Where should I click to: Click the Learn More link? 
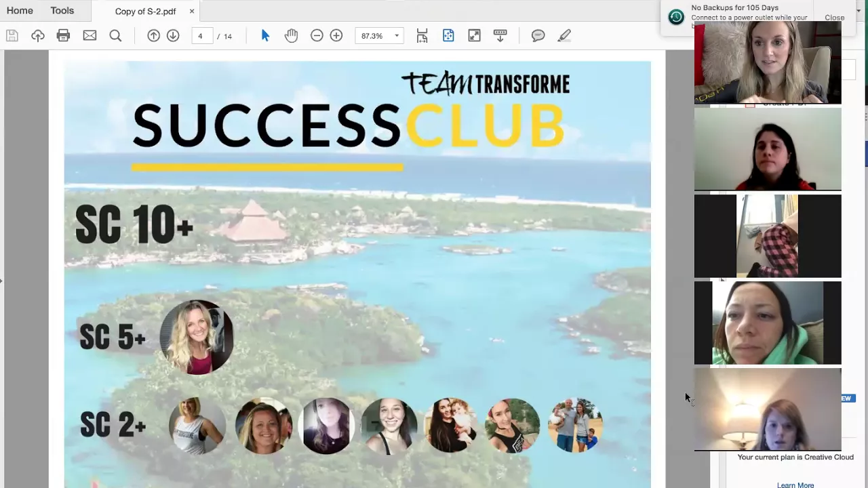[x=795, y=485]
